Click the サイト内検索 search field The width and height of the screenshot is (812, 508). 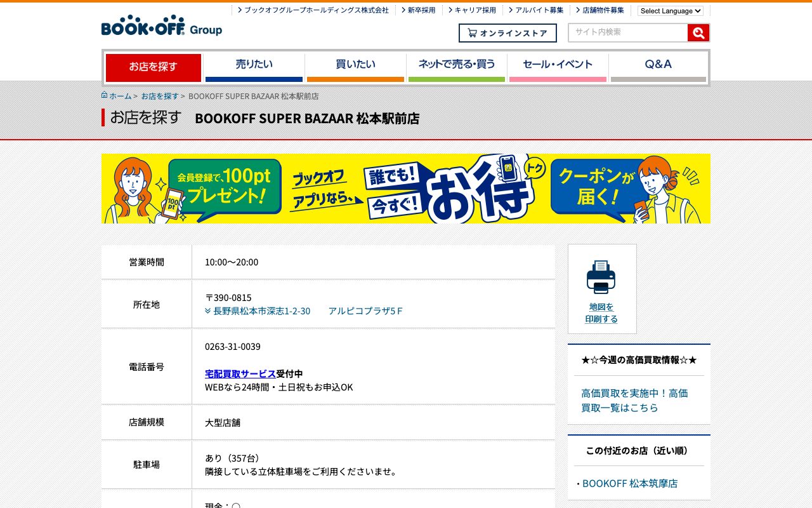(628, 33)
